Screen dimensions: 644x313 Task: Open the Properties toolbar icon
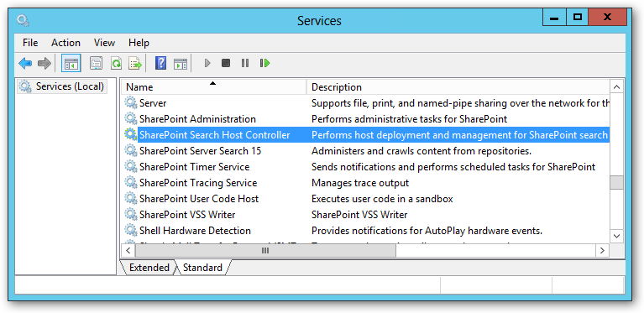(x=96, y=63)
